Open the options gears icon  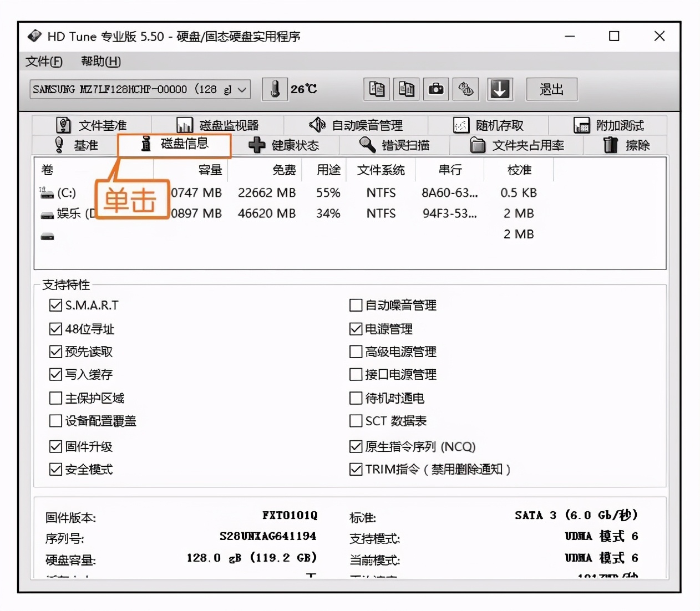point(466,89)
